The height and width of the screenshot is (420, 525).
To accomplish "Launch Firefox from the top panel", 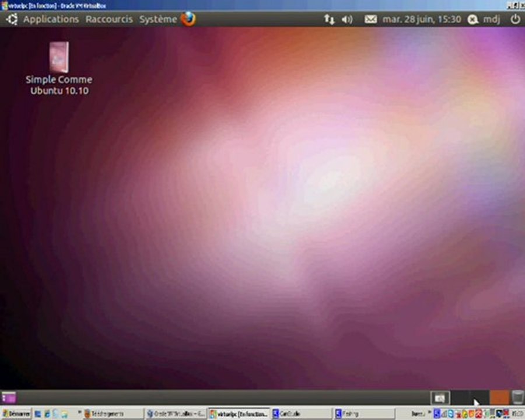I will (188, 19).
